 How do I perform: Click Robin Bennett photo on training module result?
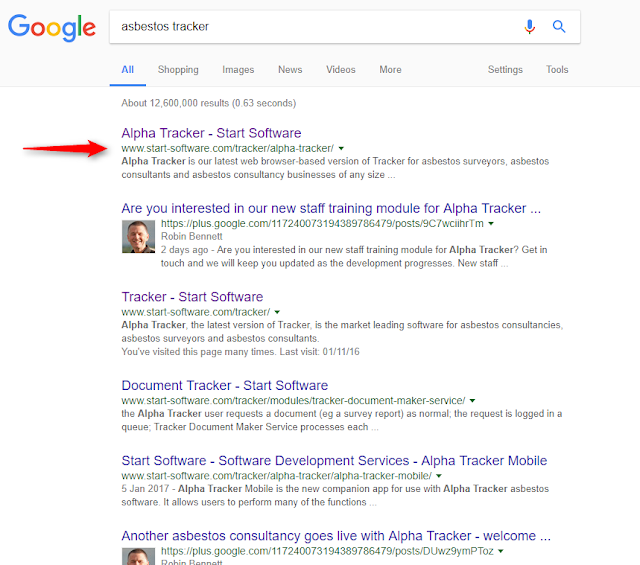click(x=138, y=237)
